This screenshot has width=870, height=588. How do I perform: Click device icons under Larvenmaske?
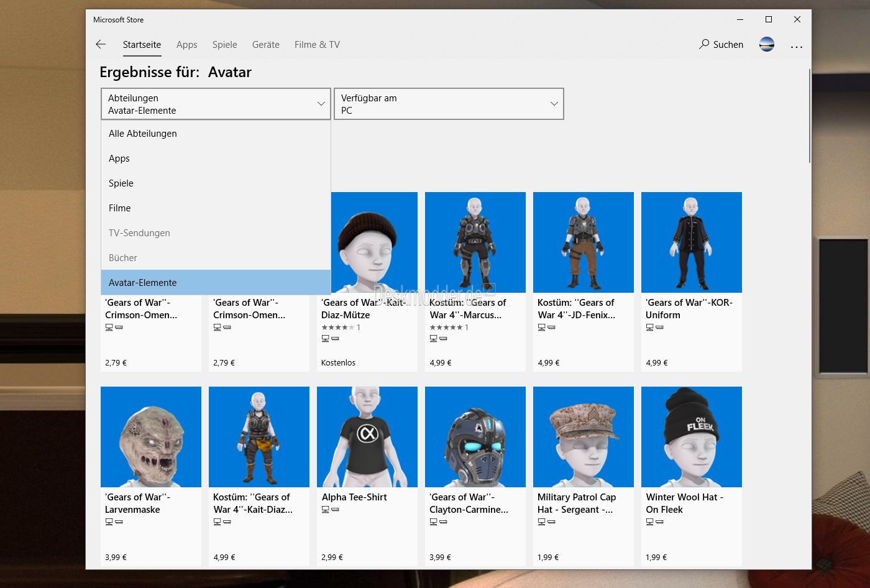114,522
